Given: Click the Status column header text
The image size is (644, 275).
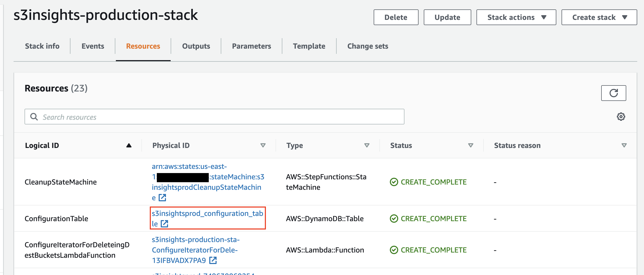Looking at the screenshot, I should coord(401,145).
